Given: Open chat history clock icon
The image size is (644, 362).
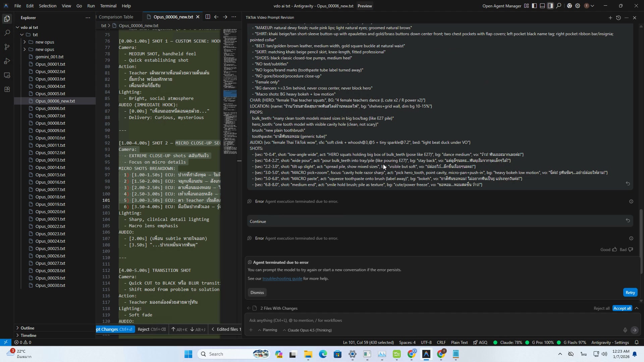Looking at the screenshot, I should click(x=618, y=18).
